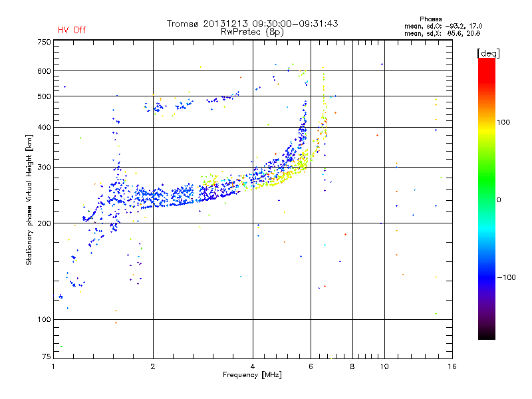This screenshot has width=532, height=399.
Task: Click the '[deg]' colorbar unit label
Action: click(x=488, y=53)
